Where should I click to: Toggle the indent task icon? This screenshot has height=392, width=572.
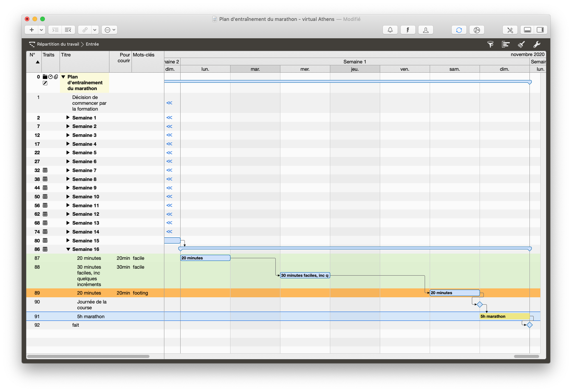click(55, 30)
